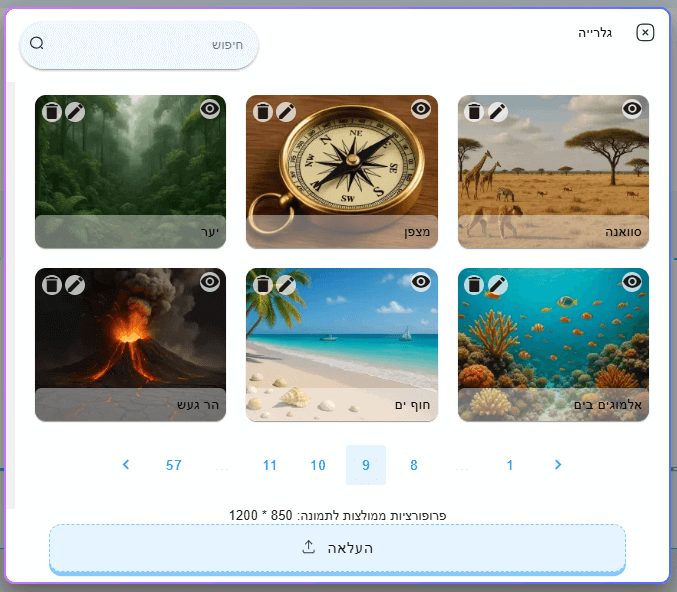The image size is (677, 592).
Task: Click the search (חיפוש) input field
Action: [150, 45]
